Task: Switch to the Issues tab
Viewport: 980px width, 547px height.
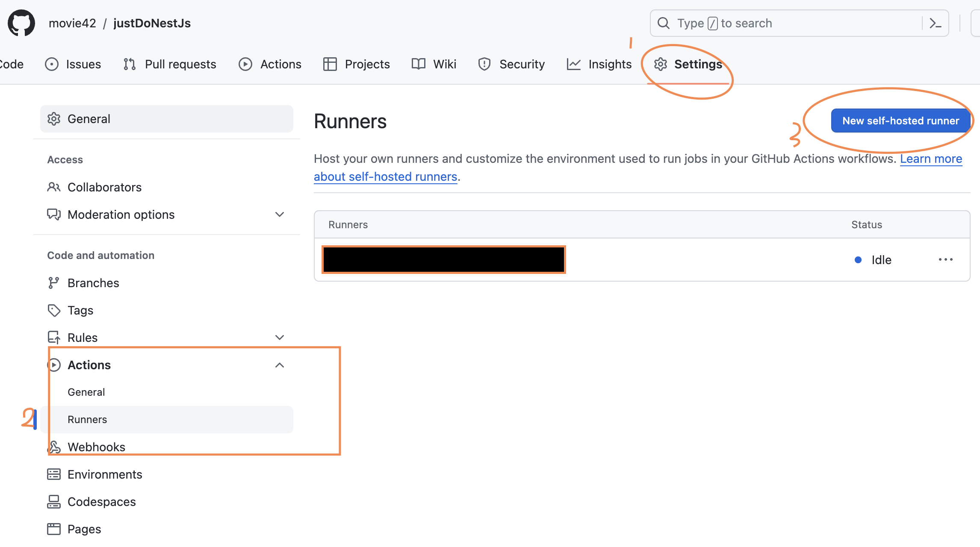Action: (x=73, y=64)
